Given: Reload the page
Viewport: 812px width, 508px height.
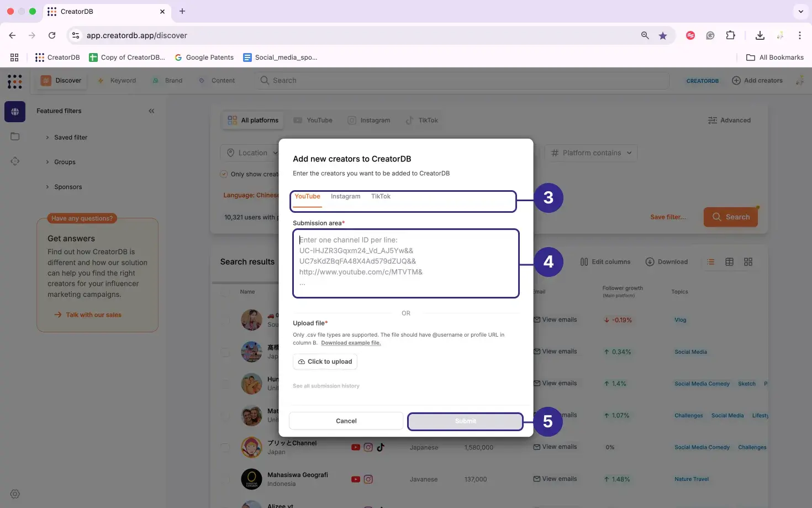Looking at the screenshot, I should [52, 35].
